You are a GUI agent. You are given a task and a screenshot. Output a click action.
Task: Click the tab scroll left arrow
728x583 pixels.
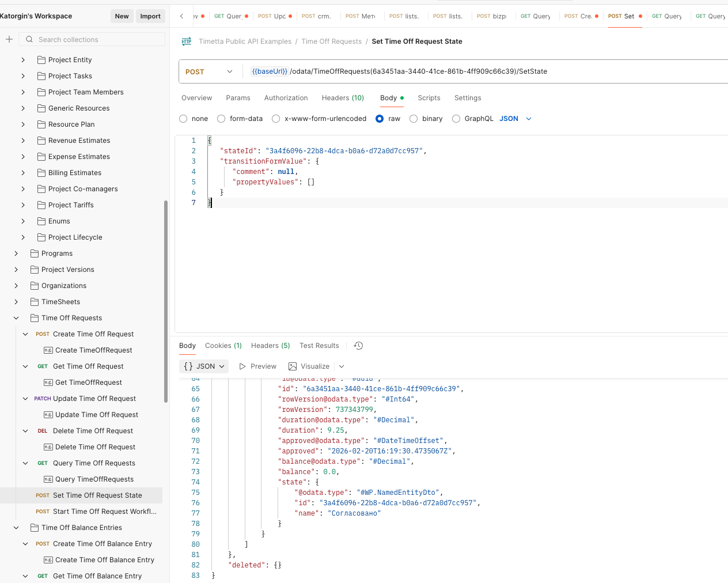(x=182, y=16)
